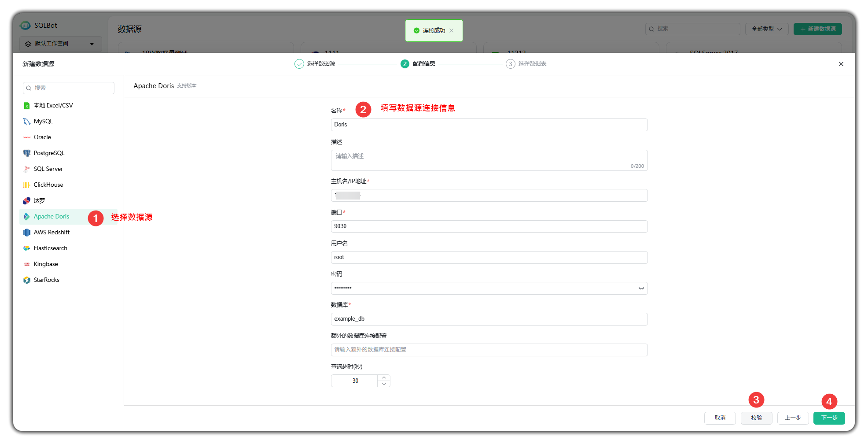868x444 pixels.
Task: Go to 选择数据源 wizard step
Action: 315,64
